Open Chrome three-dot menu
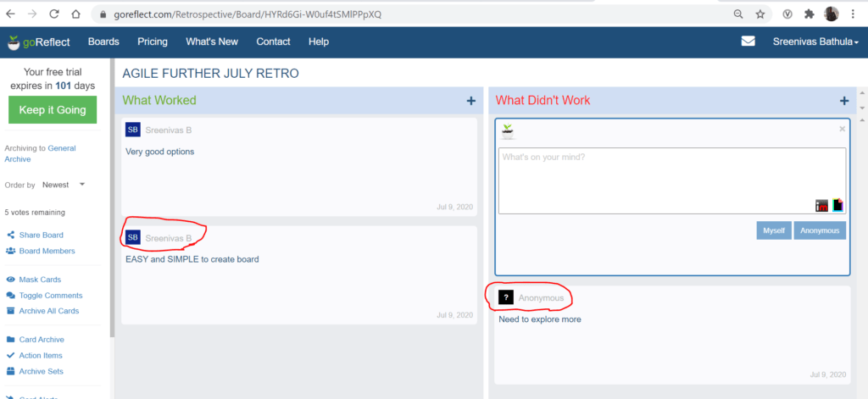 853,14
